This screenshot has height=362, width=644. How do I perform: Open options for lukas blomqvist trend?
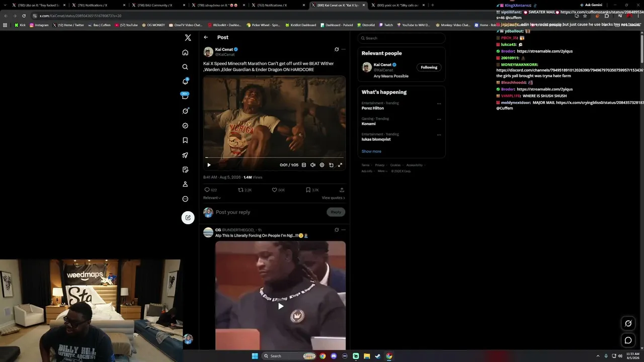(439, 135)
